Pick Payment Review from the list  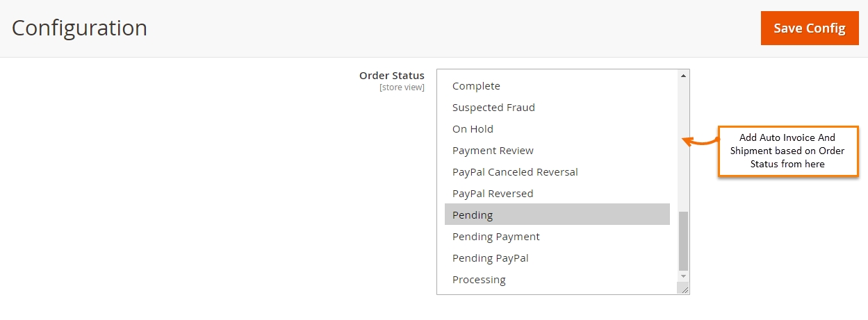click(x=493, y=151)
